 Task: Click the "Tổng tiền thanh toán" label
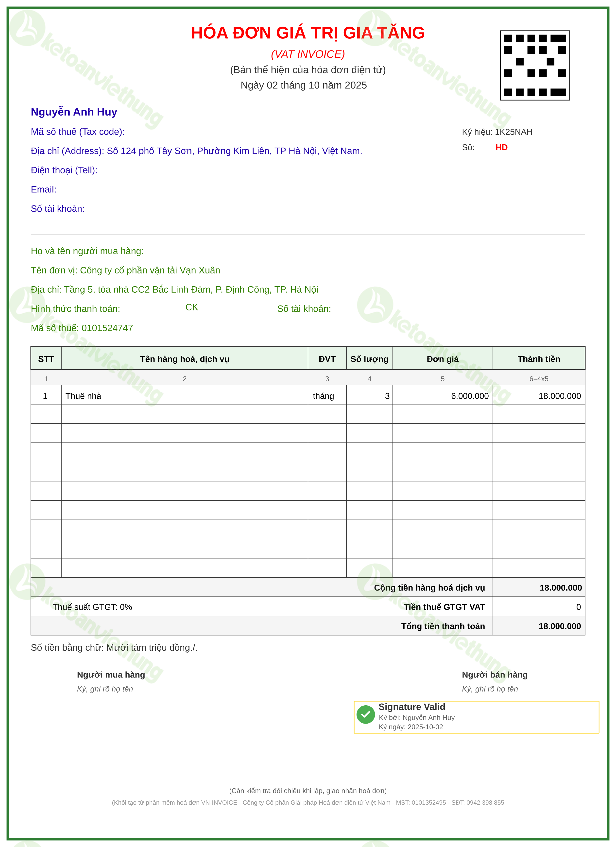point(443,626)
